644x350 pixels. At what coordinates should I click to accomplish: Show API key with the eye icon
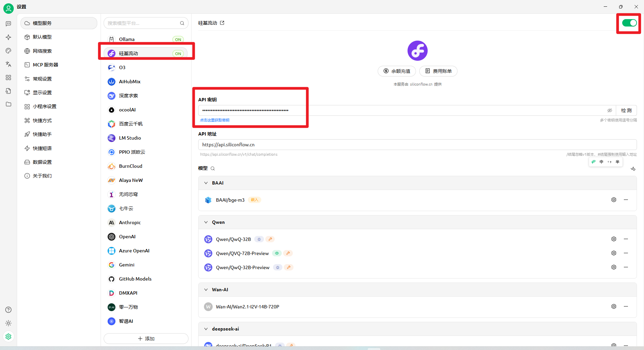[610, 110]
